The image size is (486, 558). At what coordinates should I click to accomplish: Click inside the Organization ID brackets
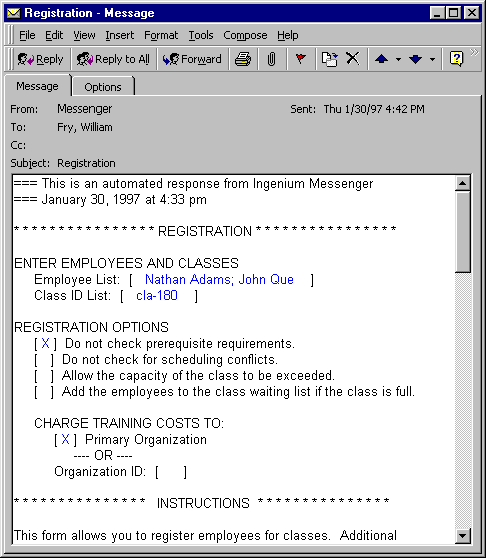[171, 472]
